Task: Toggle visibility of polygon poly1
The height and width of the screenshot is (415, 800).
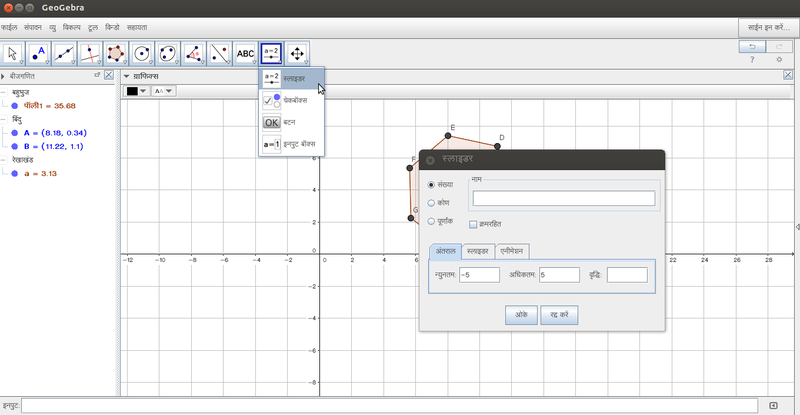Action: (15, 106)
